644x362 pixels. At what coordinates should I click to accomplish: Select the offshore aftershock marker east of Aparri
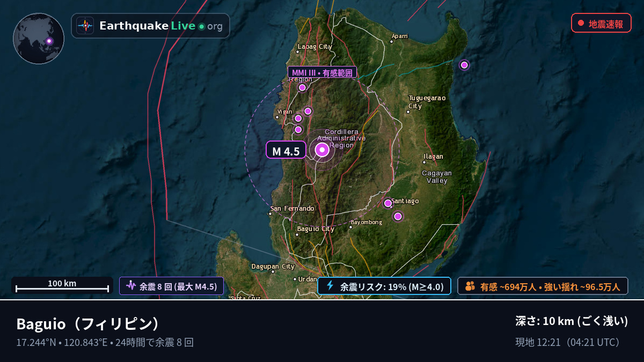(x=464, y=65)
